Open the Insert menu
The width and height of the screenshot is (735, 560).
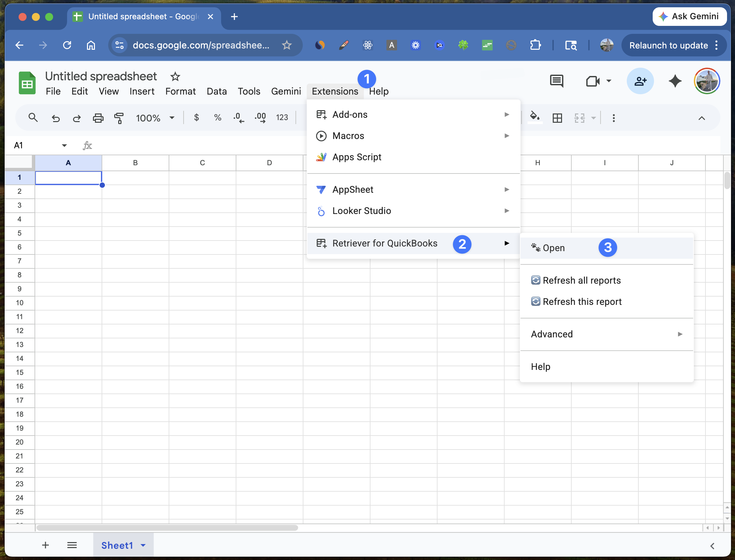click(x=142, y=91)
